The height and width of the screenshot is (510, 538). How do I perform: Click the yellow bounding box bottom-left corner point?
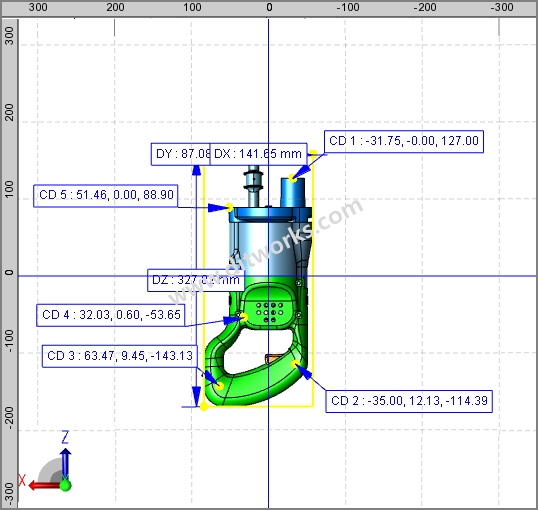[x=204, y=407]
